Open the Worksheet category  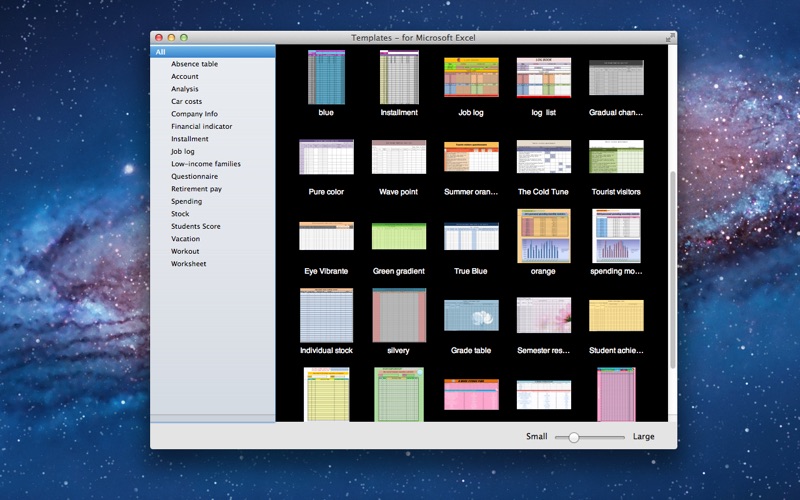coord(188,264)
